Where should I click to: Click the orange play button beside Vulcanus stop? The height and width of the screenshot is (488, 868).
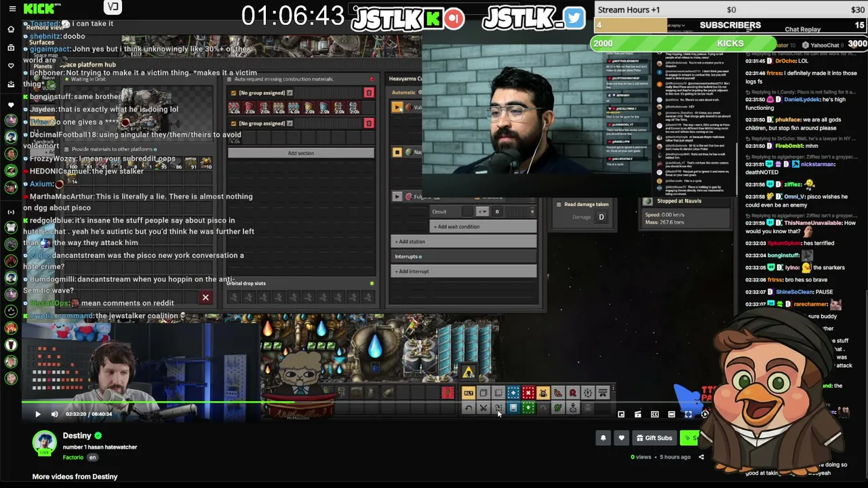pos(397,107)
